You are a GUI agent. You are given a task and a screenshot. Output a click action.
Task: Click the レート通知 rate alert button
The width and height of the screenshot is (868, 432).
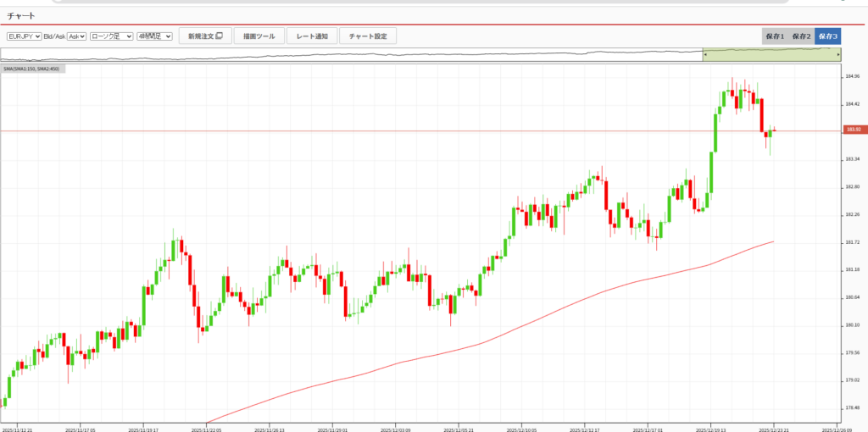[312, 36]
